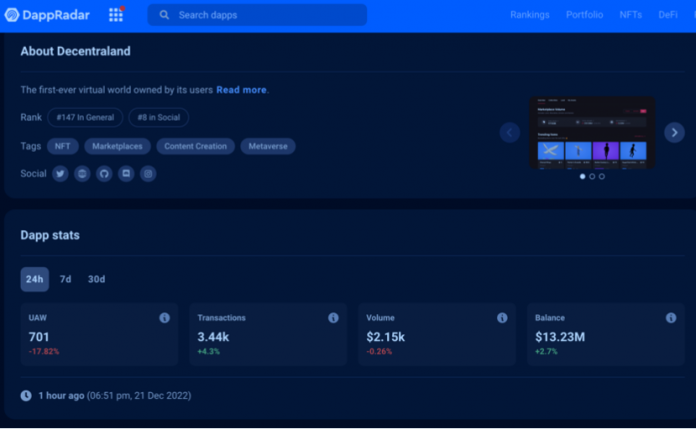Go to next screenshot with right arrow

pyautogui.click(x=674, y=132)
